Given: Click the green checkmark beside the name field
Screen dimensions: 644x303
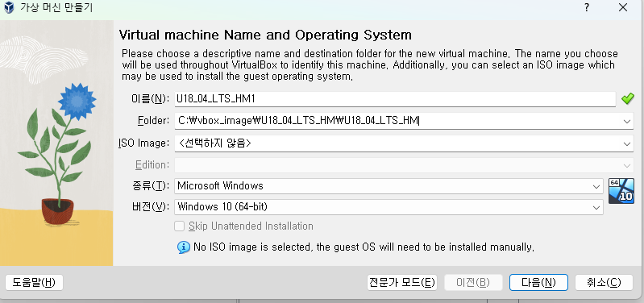Looking at the screenshot, I should pos(627,99).
